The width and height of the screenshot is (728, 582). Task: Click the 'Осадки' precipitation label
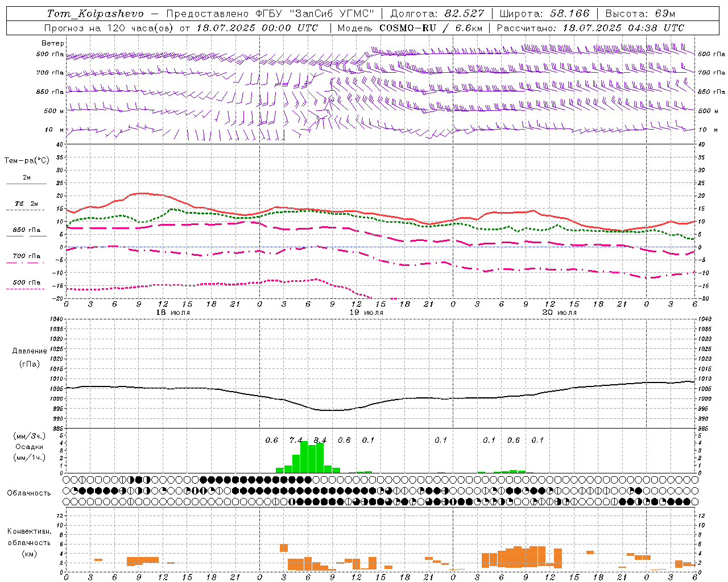29,447
